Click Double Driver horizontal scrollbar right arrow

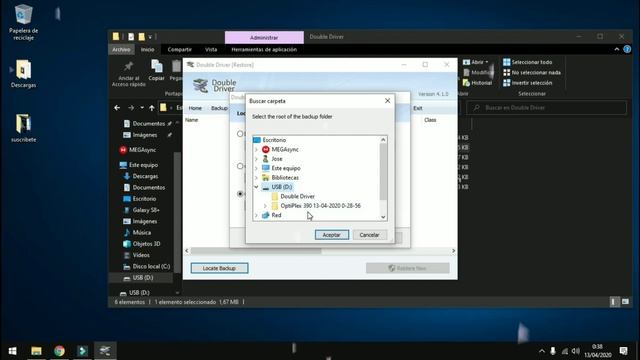[x=453, y=251]
